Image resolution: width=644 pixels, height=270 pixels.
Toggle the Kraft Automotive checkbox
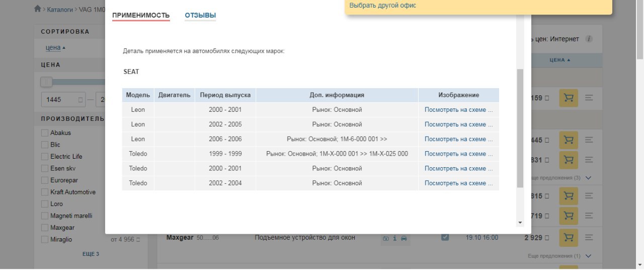pyautogui.click(x=45, y=192)
